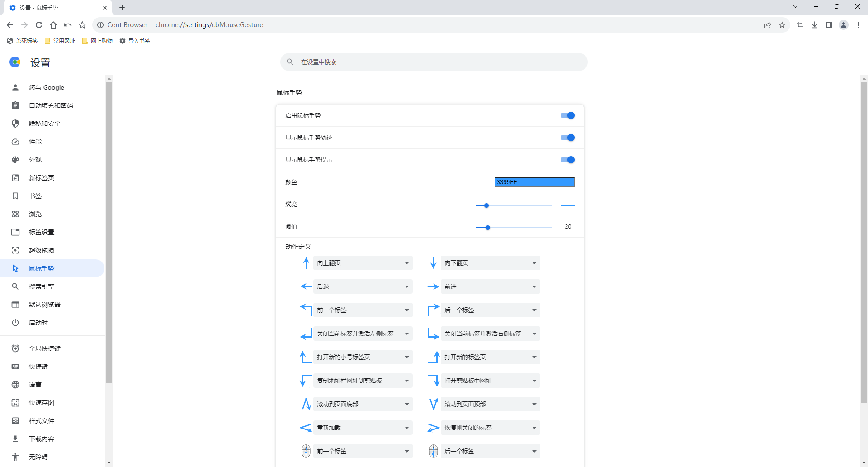Open the 常用网址 bookmark folder
This screenshot has width=868, height=467.
pos(60,41)
